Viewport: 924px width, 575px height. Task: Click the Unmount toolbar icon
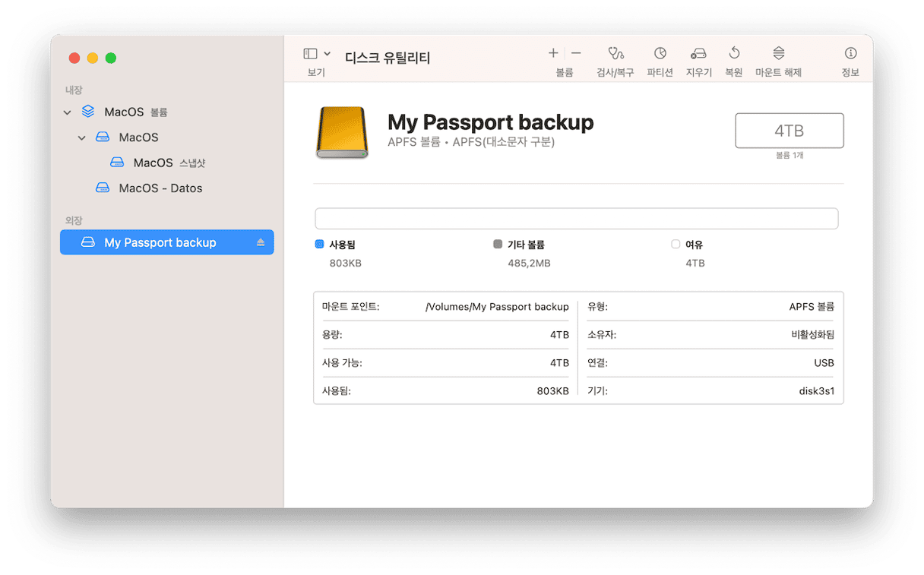(778, 53)
